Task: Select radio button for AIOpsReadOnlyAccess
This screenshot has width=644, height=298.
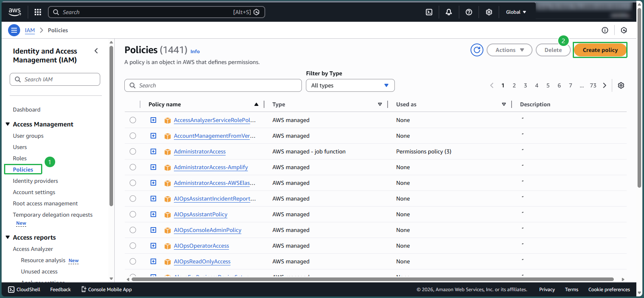Action: pyautogui.click(x=133, y=261)
